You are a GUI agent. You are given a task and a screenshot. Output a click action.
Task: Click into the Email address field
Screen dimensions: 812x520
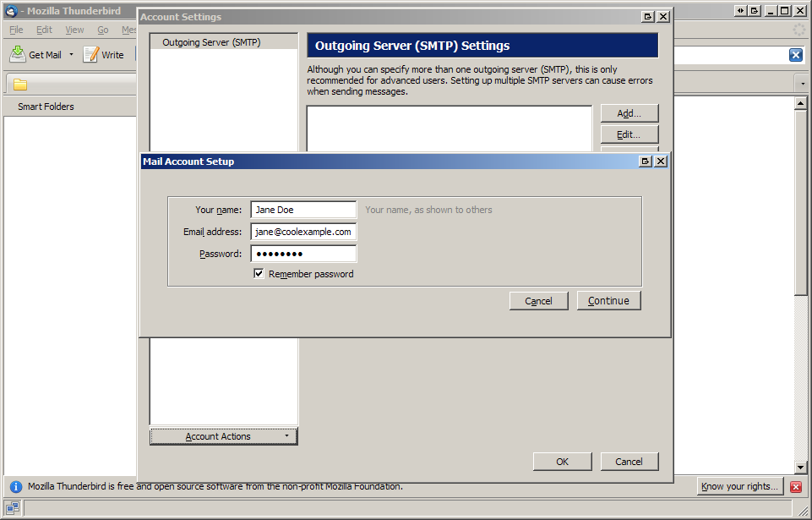click(303, 232)
